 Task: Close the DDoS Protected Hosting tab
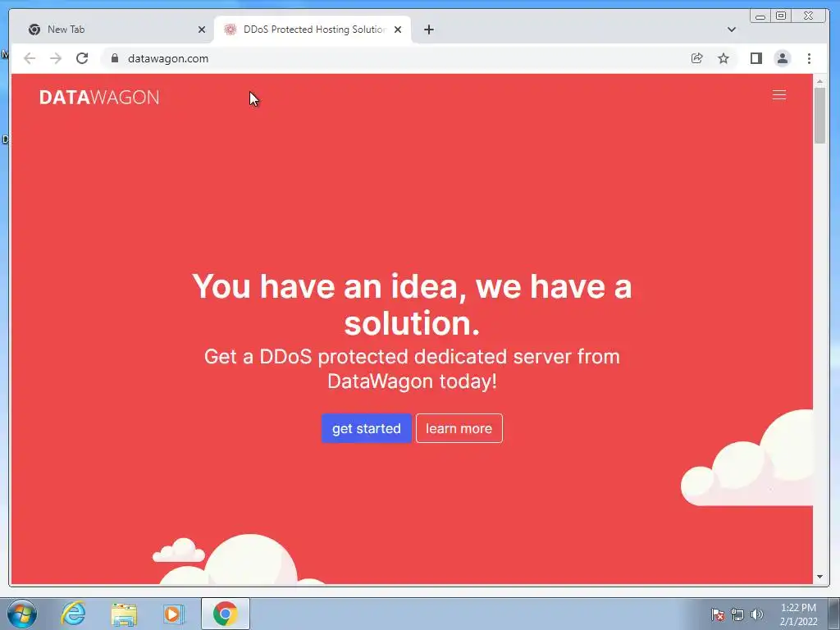pos(398,30)
